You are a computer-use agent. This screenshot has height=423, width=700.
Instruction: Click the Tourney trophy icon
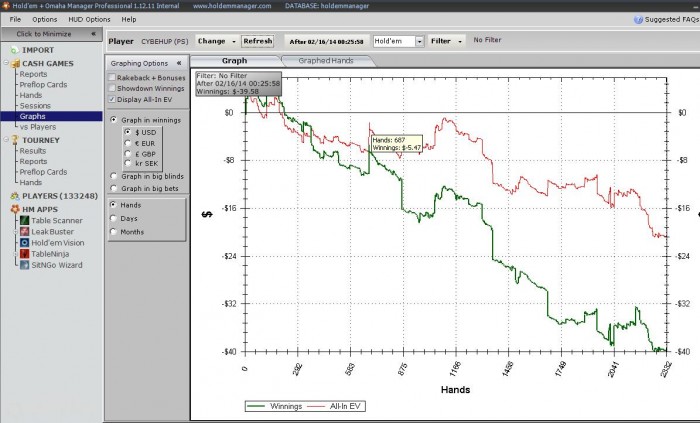click(15, 140)
